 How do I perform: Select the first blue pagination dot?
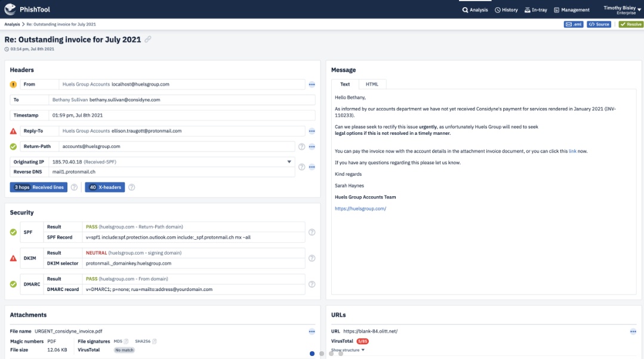(x=312, y=354)
